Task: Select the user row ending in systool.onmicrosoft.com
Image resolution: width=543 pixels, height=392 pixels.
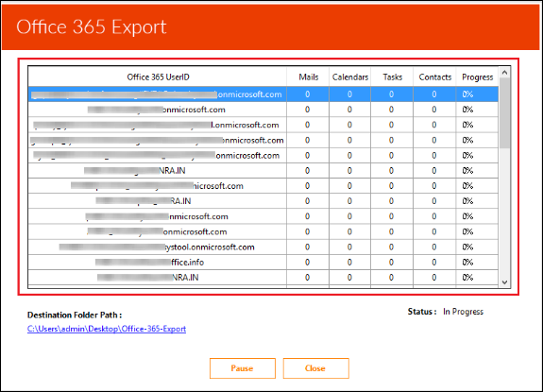Action: coord(263,247)
